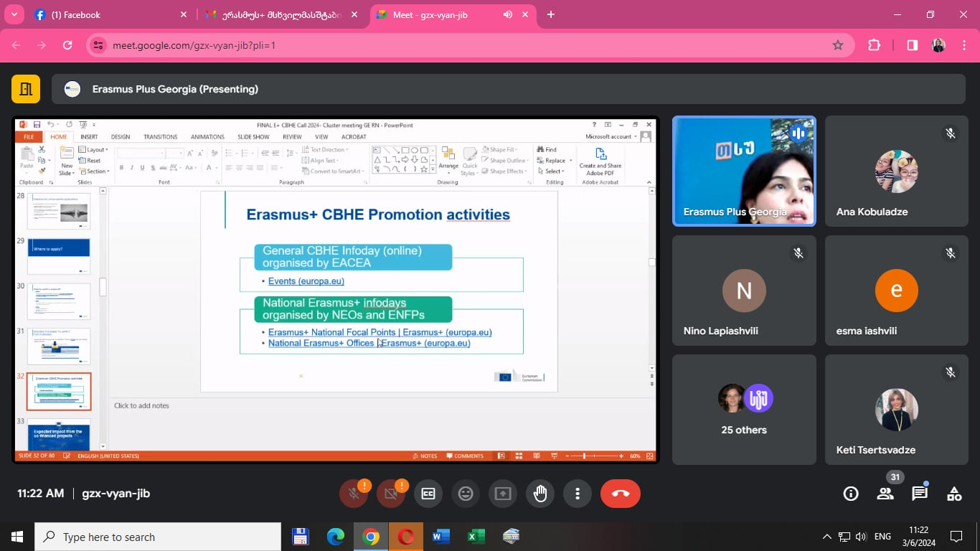Open the three-dot more options menu in Meet
The height and width of the screenshot is (551, 980).
[578, 494]
